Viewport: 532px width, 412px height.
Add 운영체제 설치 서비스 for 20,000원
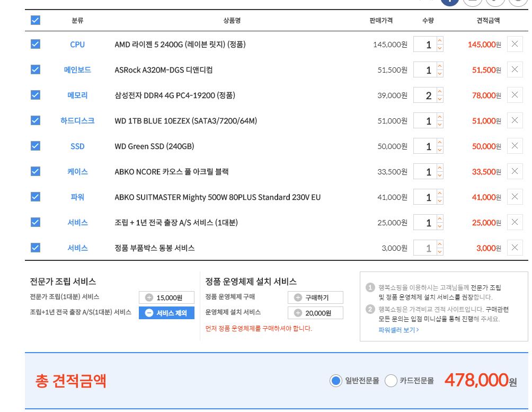pos(315,313)
